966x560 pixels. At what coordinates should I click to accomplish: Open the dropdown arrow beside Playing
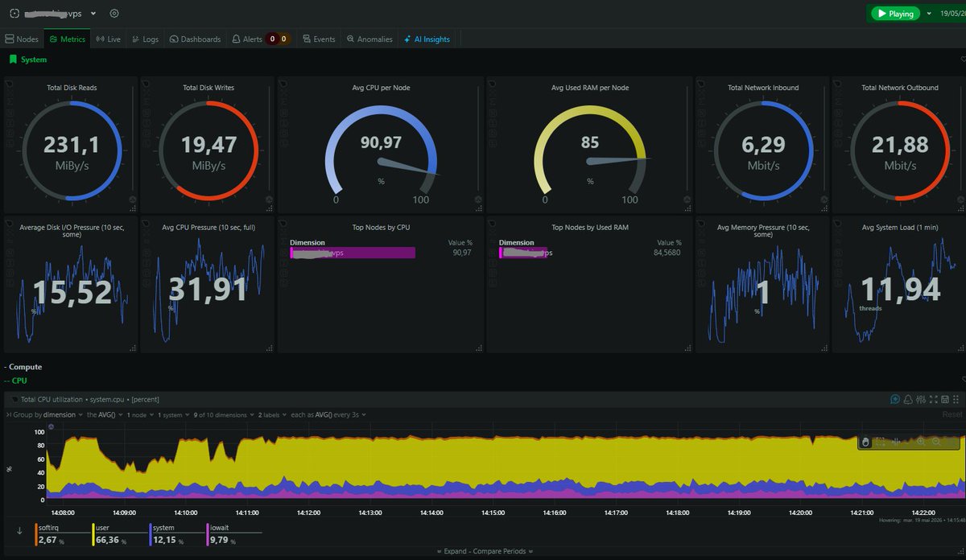click(x=929, y=14)
